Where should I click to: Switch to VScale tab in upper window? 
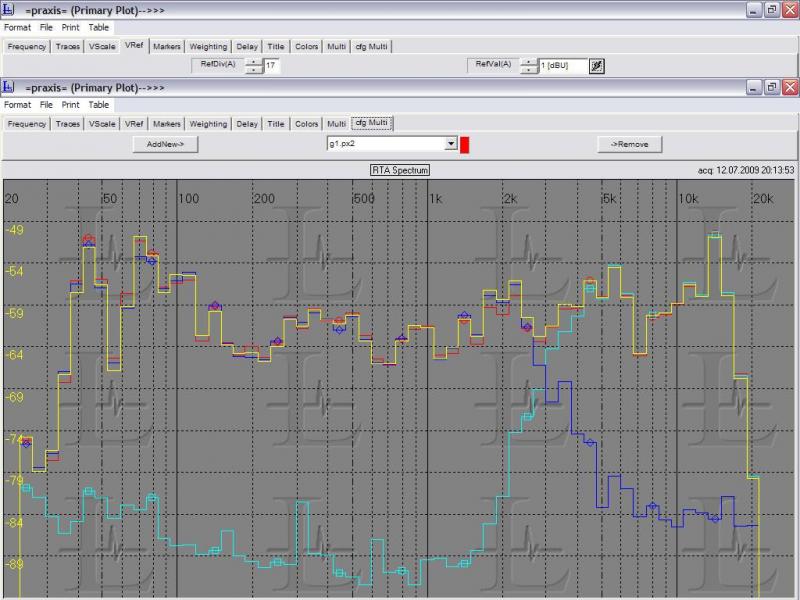point(102,46)
